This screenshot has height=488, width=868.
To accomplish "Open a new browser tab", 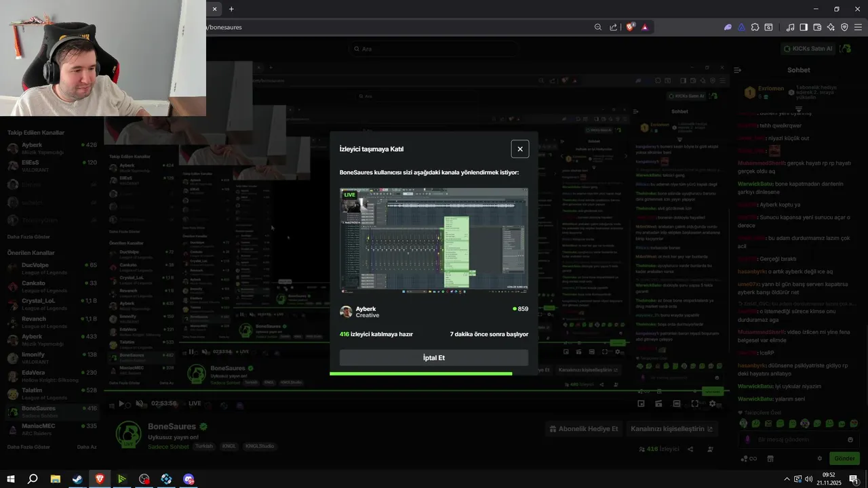I will [x=231, y=9].
